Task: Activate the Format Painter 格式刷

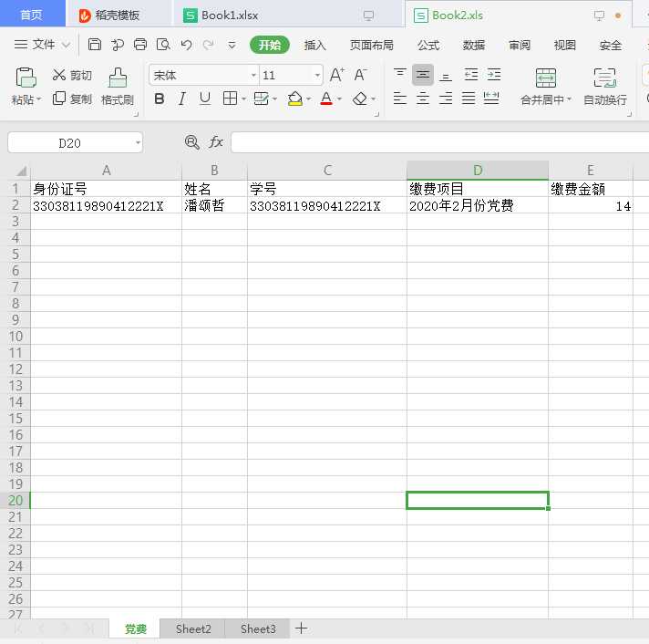Action: (x=118, y=87)
